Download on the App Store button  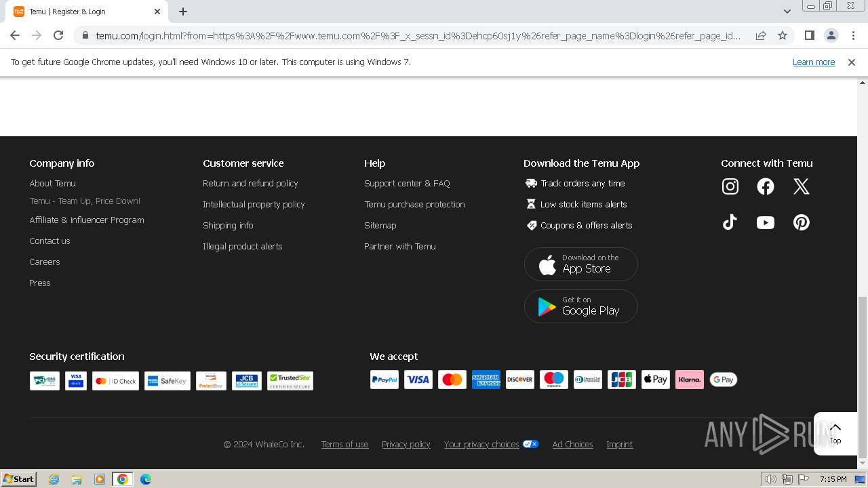point(581,264)
